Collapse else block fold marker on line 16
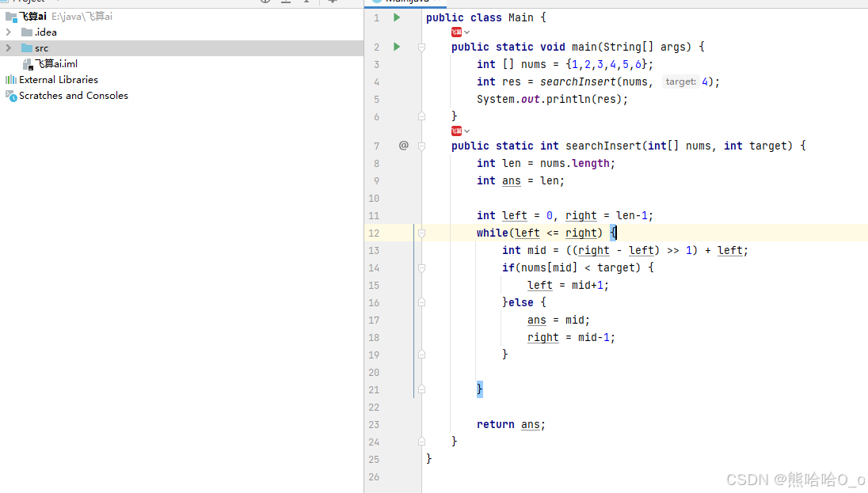Image resolution: width=868 pixels, height=493 pixels. click(421, 302)
